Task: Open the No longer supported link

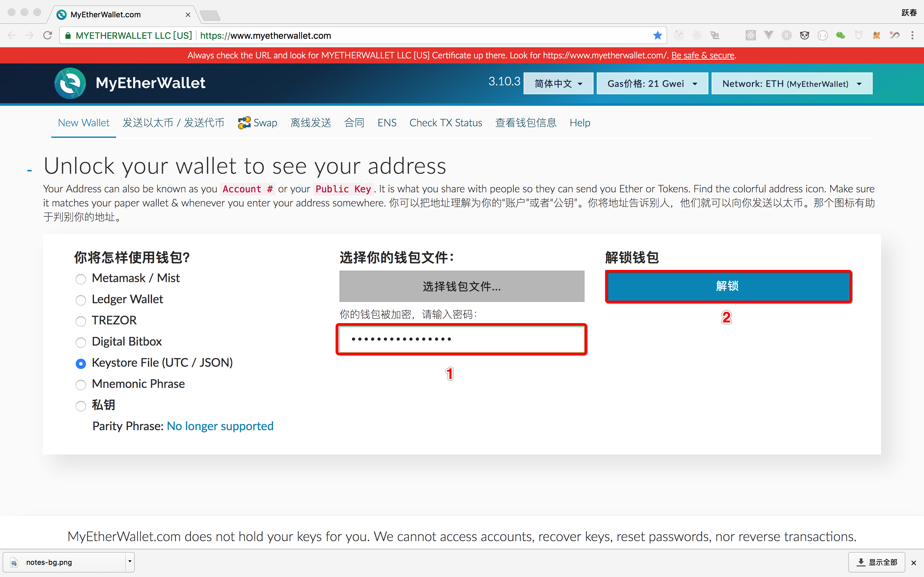Action: (x=220, y=426)
